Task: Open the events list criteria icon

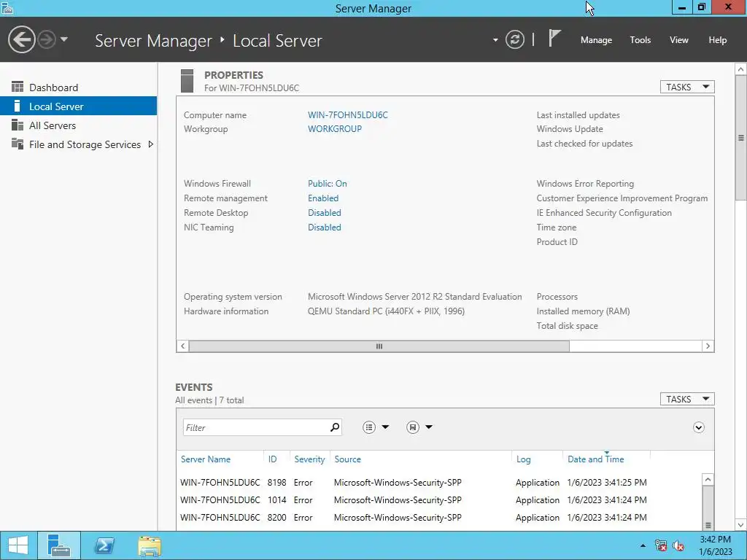Action: tap(369, 427)
